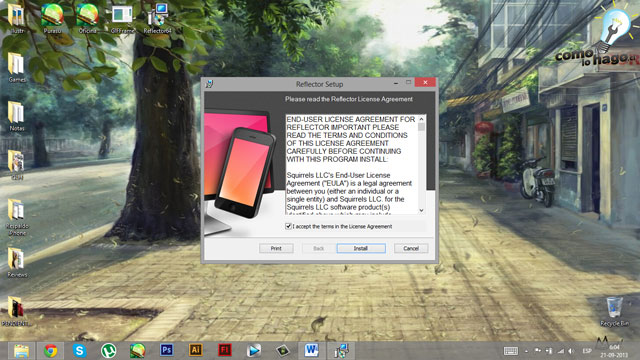Open Microsoft Word from the taskbar
Viewport: 640px width, 360px height.
311,351
